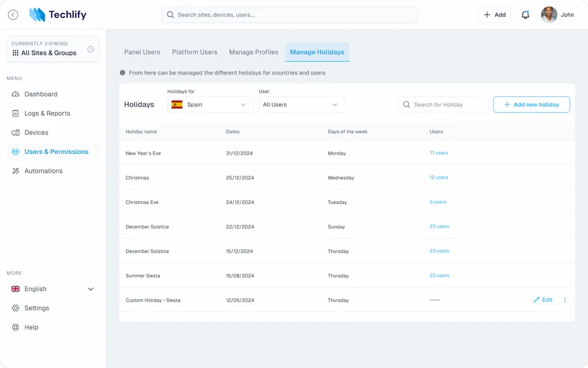The image size is (588, 368).
Task: Click the Days of the week header
Action: [x=348, y=132]
